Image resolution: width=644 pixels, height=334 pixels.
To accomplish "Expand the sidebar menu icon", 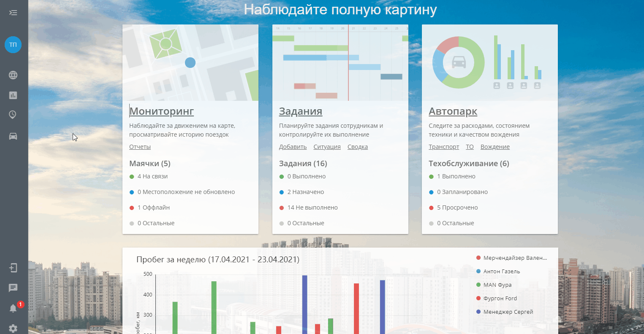I will 13,13.
